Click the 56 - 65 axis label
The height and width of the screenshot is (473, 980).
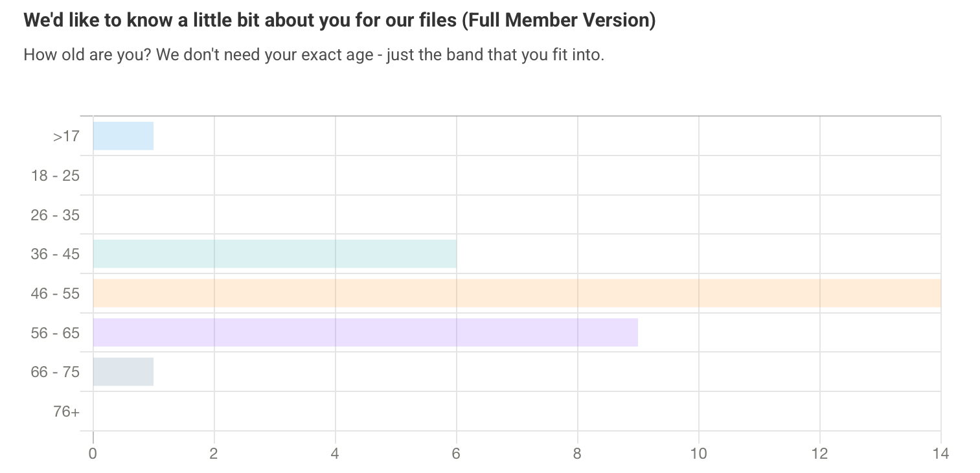pos(55,333)
